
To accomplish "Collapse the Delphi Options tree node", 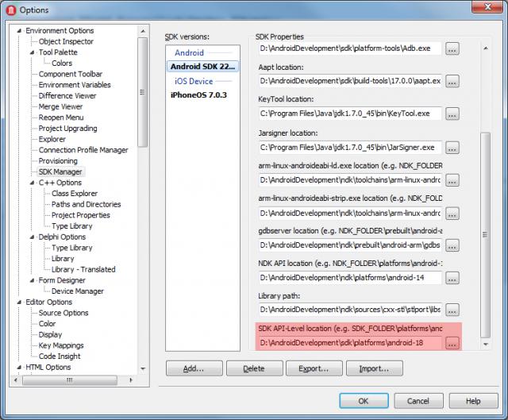I will click(32, 237).
